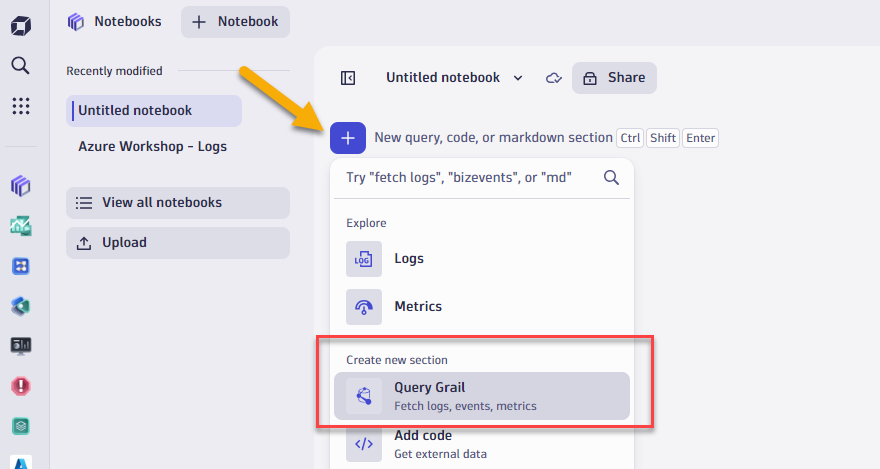Click the red exclamation Problems icon
The image size is (880, 469).
point(20,385)
